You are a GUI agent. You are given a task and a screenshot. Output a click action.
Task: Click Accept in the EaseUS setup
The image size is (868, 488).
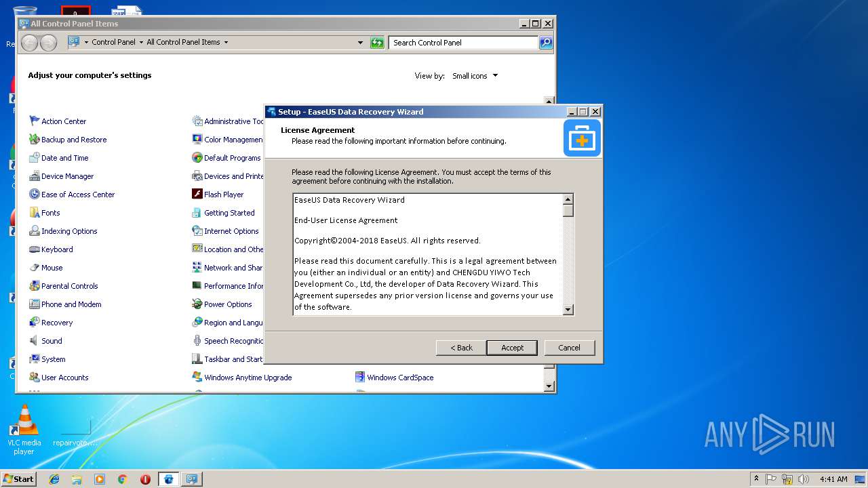pyautogui.click(x=512, y=348)
